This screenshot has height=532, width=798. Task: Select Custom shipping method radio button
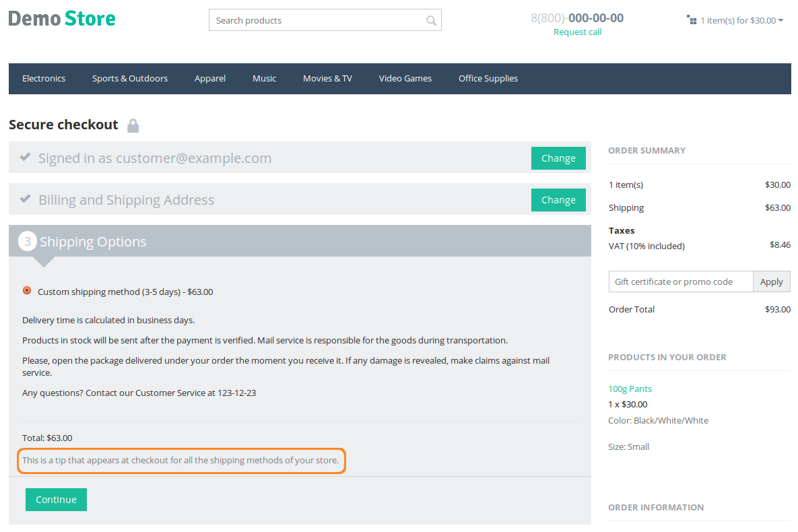point(27,291)
